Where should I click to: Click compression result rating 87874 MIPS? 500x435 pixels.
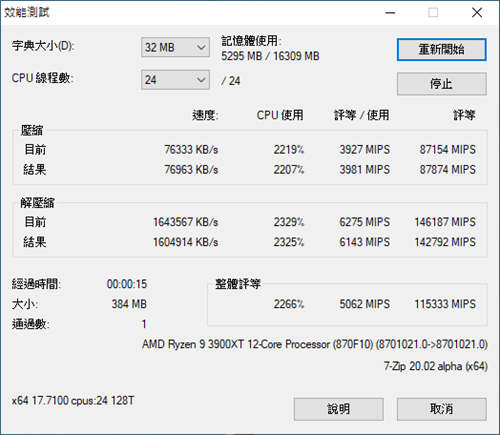point(448,169)
